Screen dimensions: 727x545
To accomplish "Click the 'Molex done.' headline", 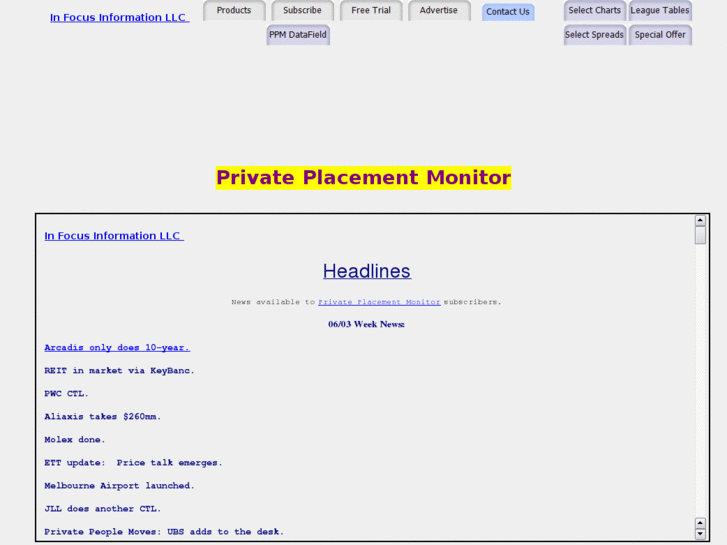I will (x=75, y=440).
